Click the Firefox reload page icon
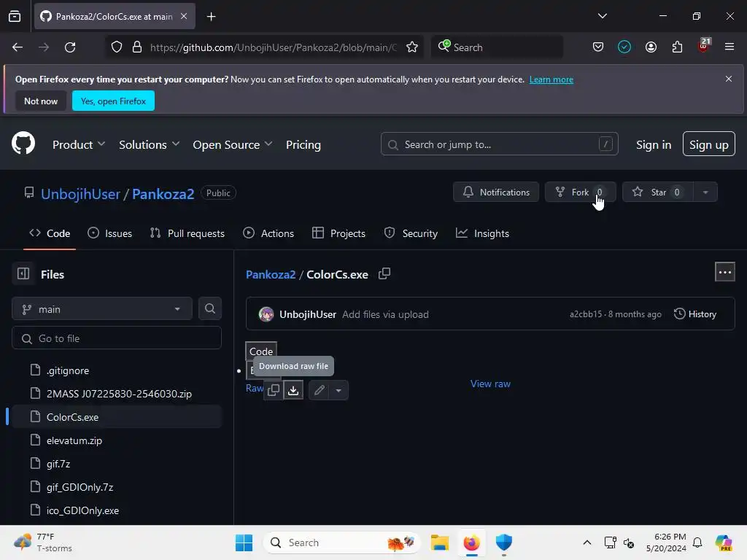This screenshot has width=747, height=560. [x=70, y=47]
